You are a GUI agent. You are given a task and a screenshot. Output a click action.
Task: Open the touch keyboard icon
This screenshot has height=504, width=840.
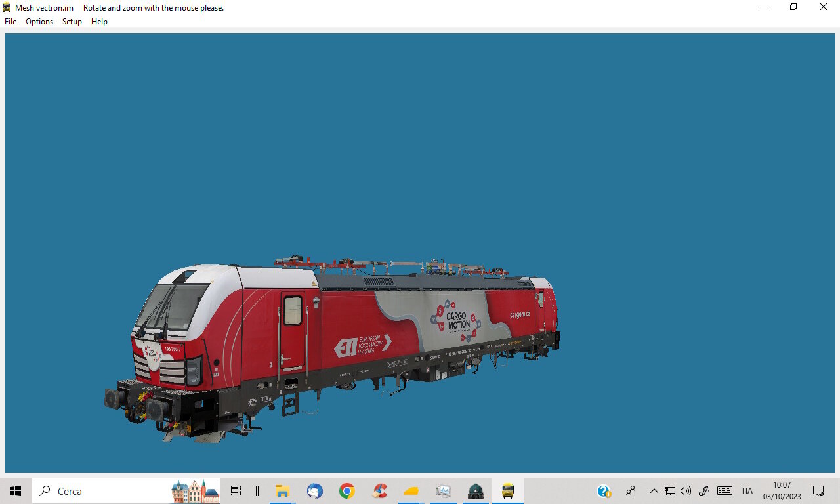(x=724, y=491)
